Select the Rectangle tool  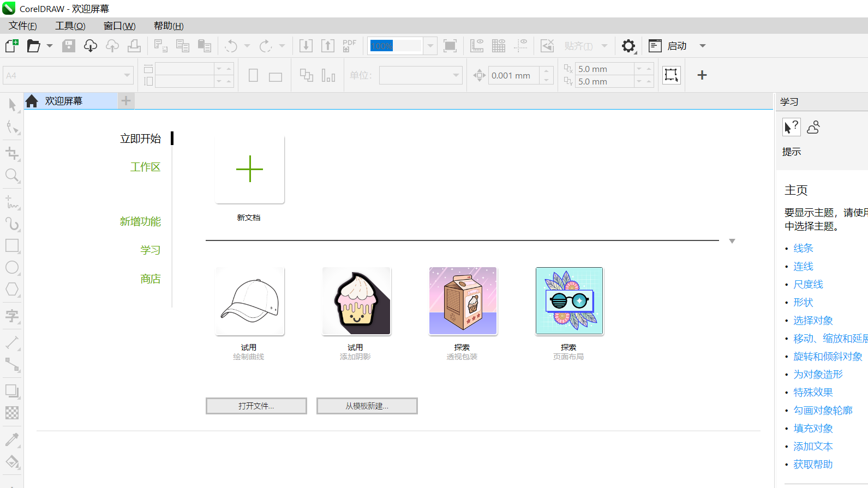(x=12, y=245)
